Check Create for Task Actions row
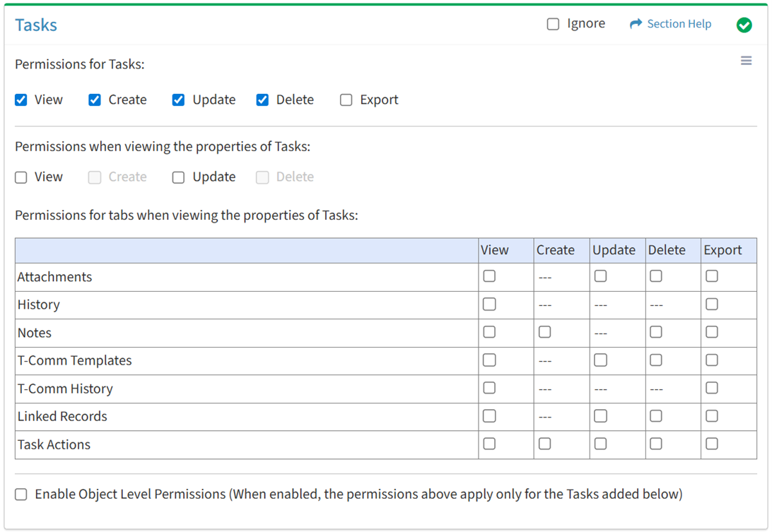Viewport: 772px width, 532px height. (x=544, y=444)
